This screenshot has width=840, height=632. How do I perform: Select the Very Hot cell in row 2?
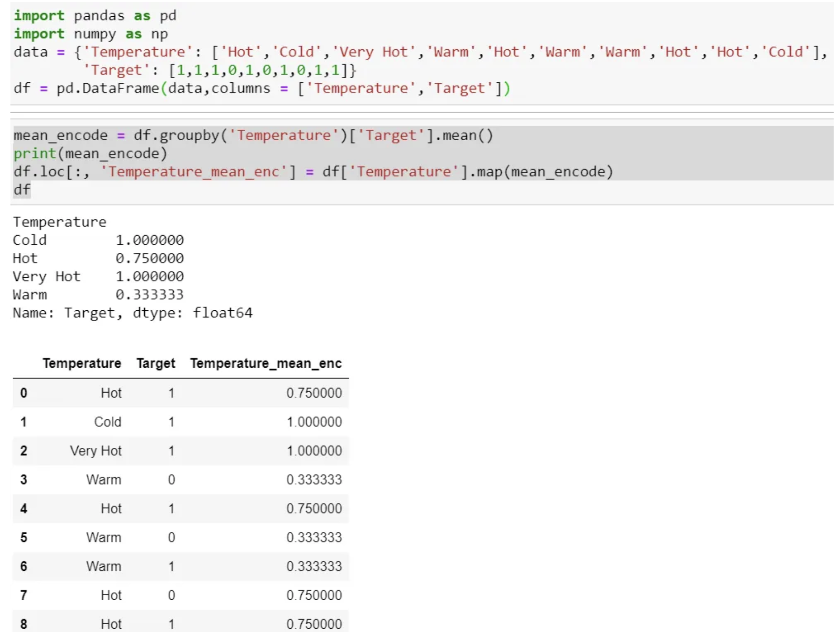pyautogui.click(x=95, y=451)
